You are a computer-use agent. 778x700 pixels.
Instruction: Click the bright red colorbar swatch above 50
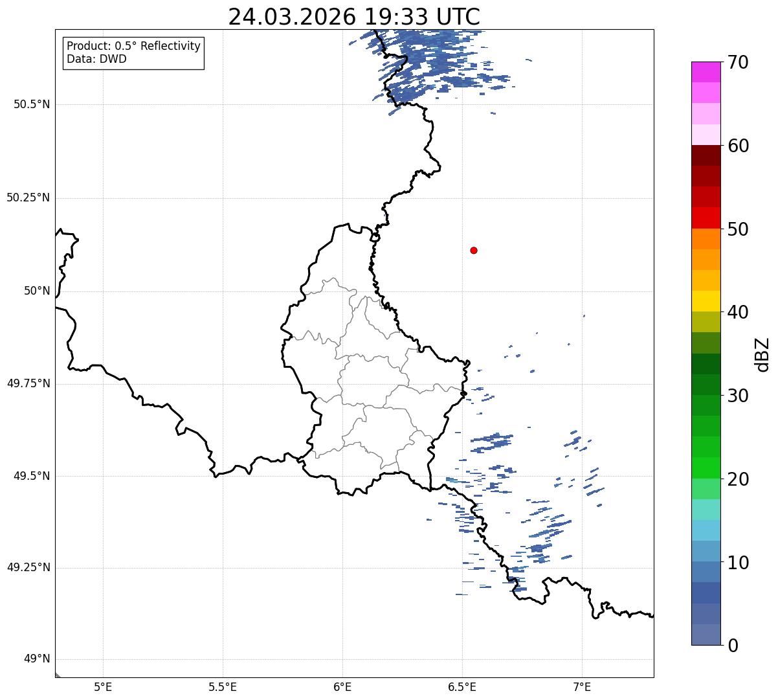tap(706, 218)
